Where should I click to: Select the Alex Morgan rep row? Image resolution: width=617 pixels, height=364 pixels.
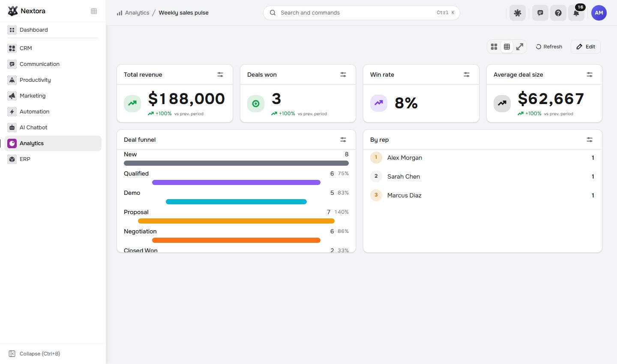pyautogui.click(x=482, y=158)
